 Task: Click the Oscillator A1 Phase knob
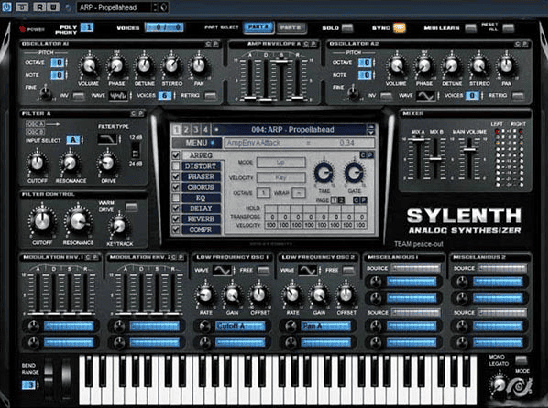coord(116,65)
